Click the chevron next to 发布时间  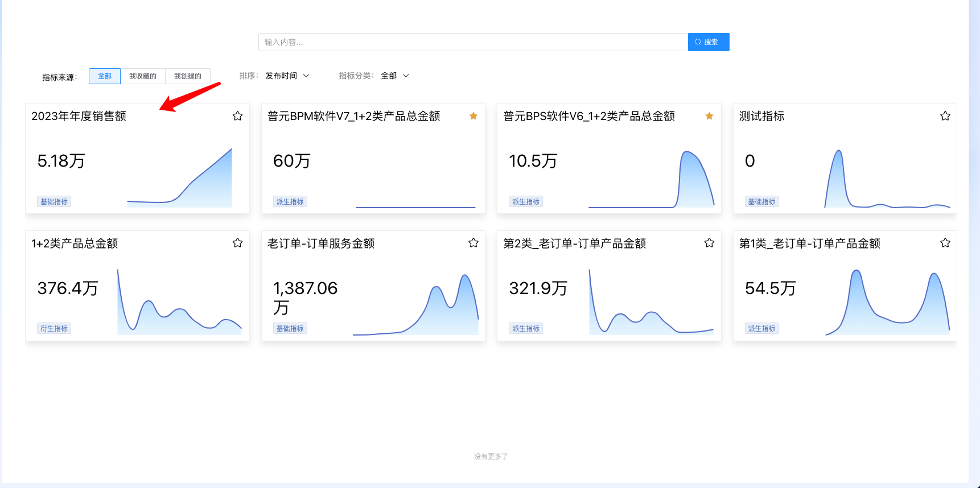point(306,76)
